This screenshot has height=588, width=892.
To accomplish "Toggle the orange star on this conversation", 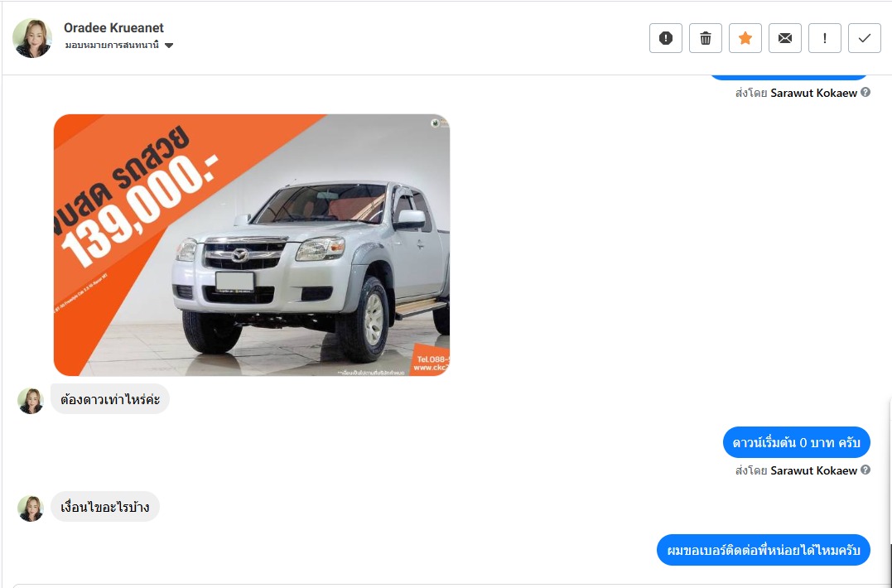I will pos(745,38).
